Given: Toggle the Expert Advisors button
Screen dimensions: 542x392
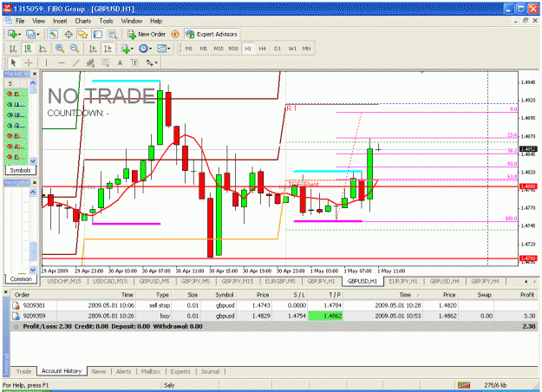Looking at the screenshot, I should (212, 34).
